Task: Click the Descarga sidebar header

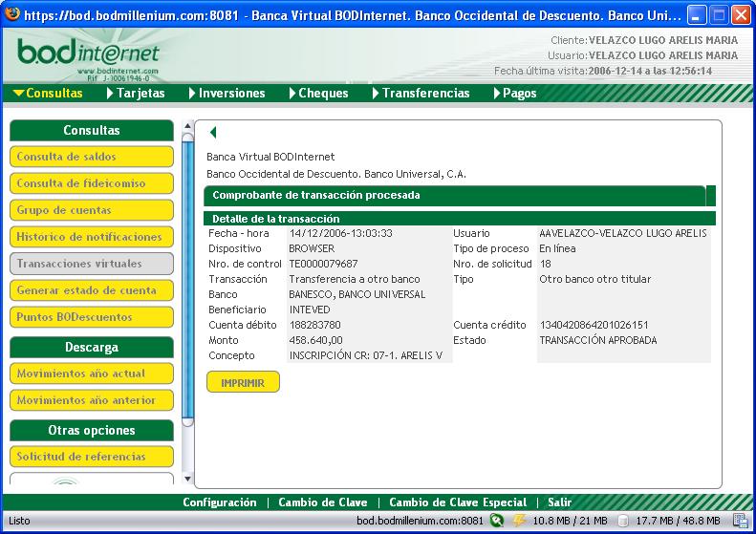Action: click(92, 347)
